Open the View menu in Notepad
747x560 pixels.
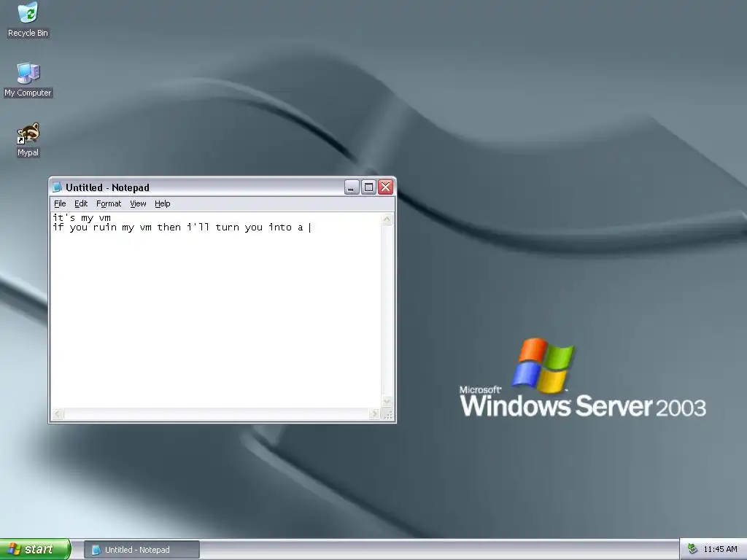pyautogui.click(x=138, y=204)
